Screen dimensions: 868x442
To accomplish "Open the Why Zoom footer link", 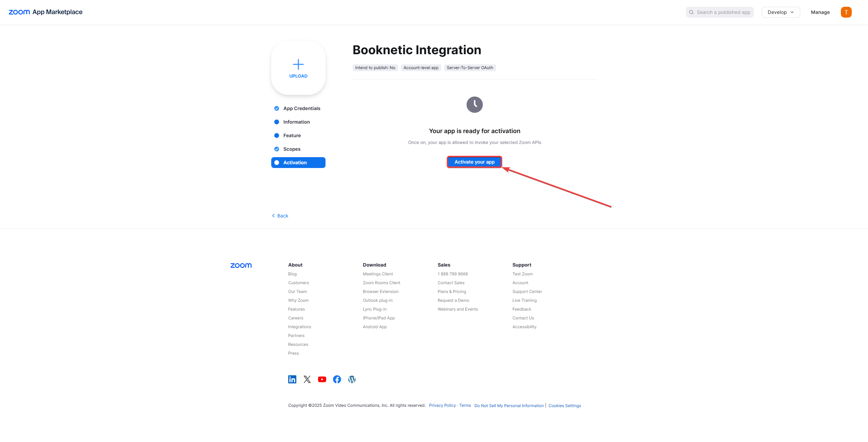I will pyautogui.click(x=298, y=300).
